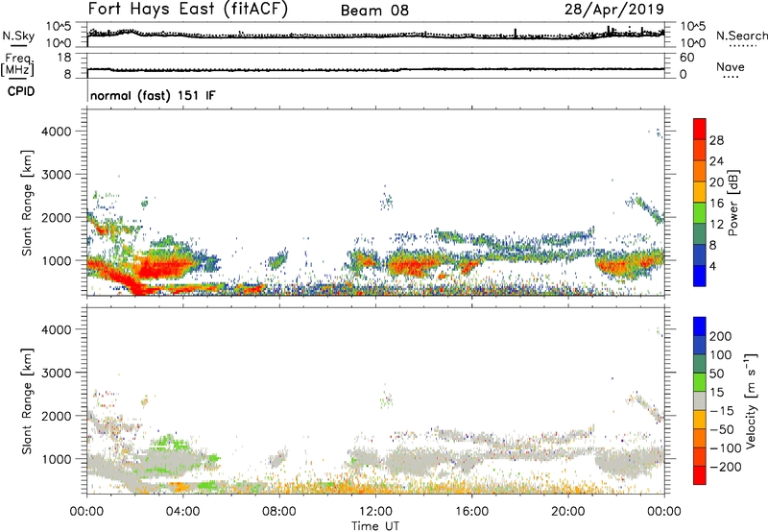Click the "-15" velocity colorbar tick label

pos(722,411)
